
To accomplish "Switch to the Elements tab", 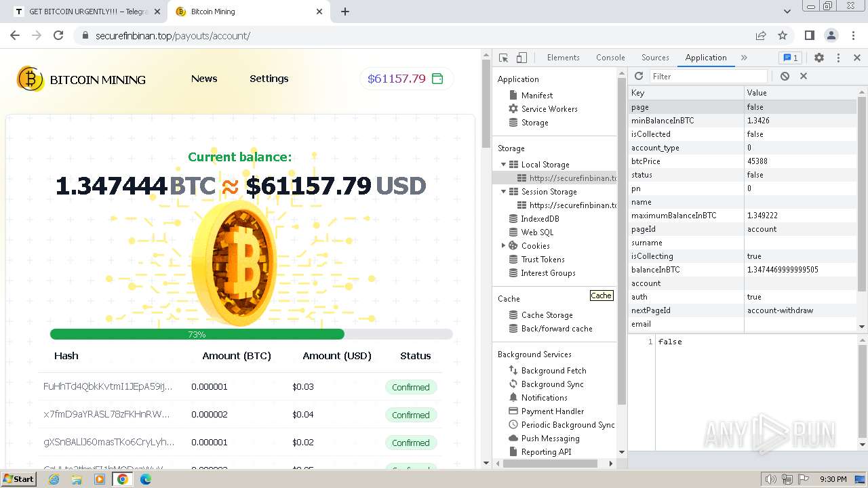I will pos(563,58).
